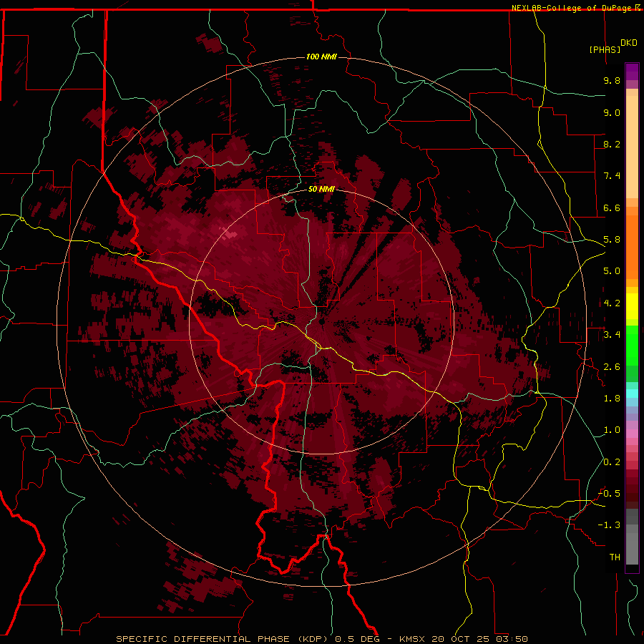
Task: Click the 0.2 value on the color scale
Action: [612, 462]
